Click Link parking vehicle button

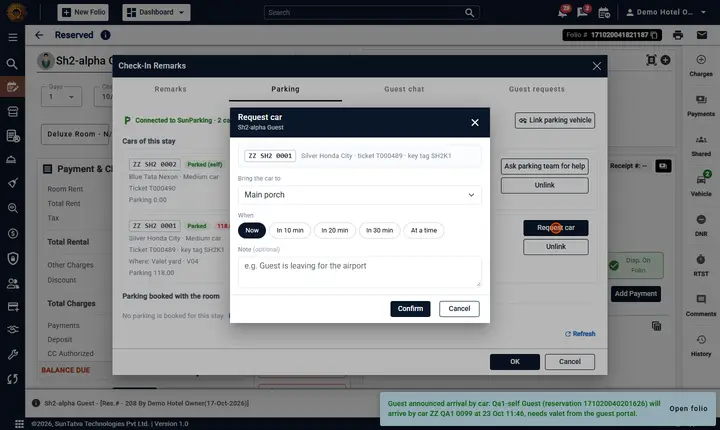click(555, 120)
